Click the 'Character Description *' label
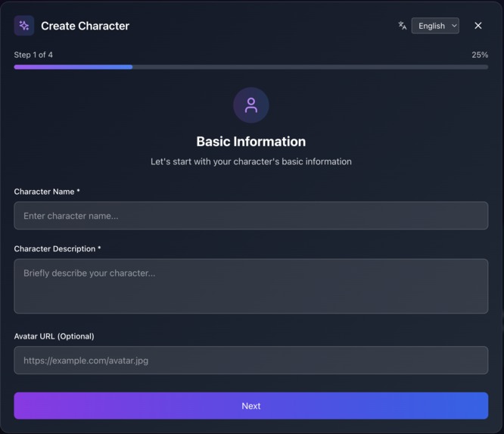The width and height of the screenshot is (504, 434). pos(58,248)
